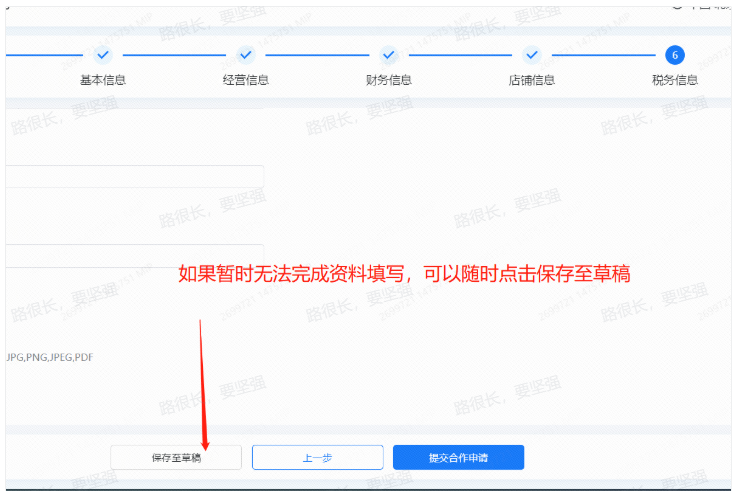740x504 pixels.
Task: Select the step 6 circle icon
Action: [675, 55]
